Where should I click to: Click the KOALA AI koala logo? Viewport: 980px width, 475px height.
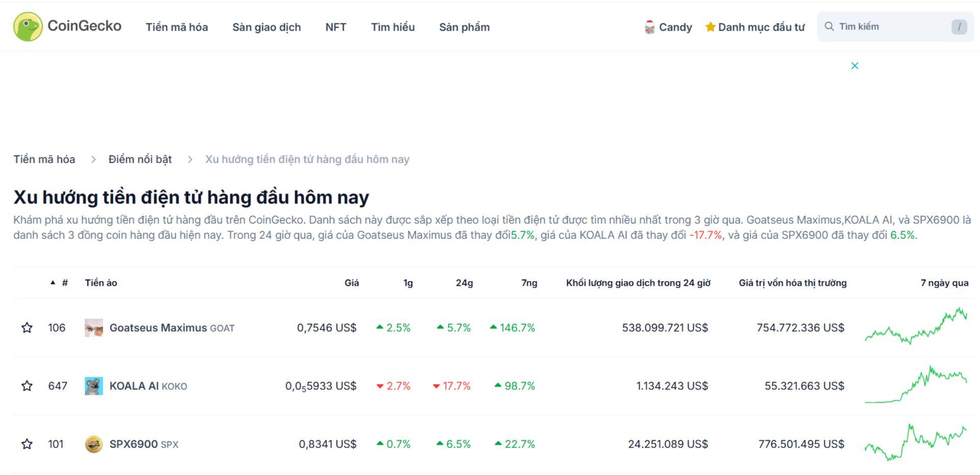[x=94, y=386]
